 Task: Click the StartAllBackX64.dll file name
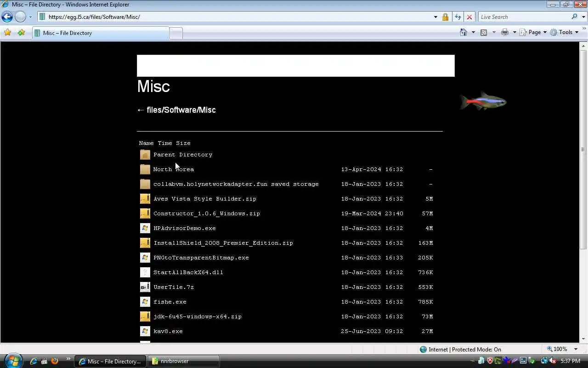pos(188,272)
